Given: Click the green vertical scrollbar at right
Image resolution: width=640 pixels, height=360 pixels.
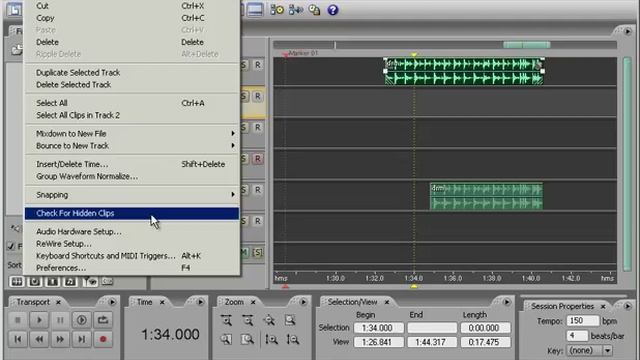Looking at the screenshot, I should click(x=627, y=164).
